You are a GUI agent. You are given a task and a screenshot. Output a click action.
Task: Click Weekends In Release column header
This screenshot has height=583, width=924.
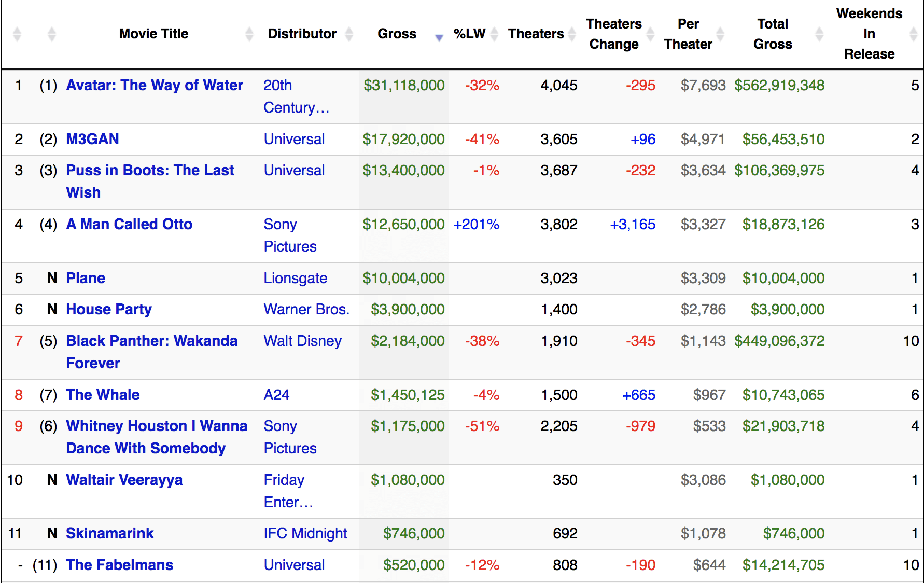click(869, 34)
